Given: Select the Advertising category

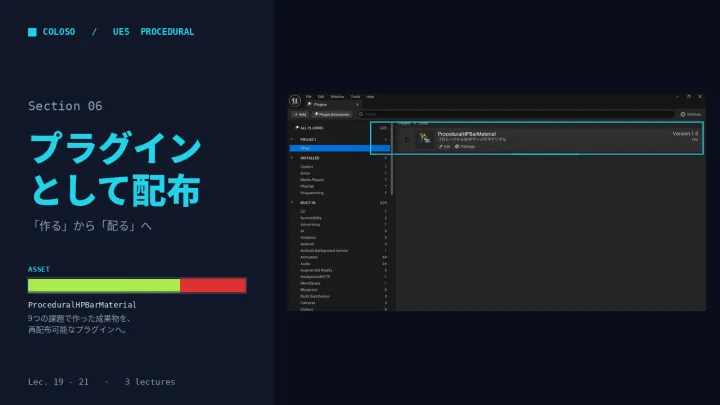Looking at the screenshot, I should pyautogui.click(x=340, y=224).
